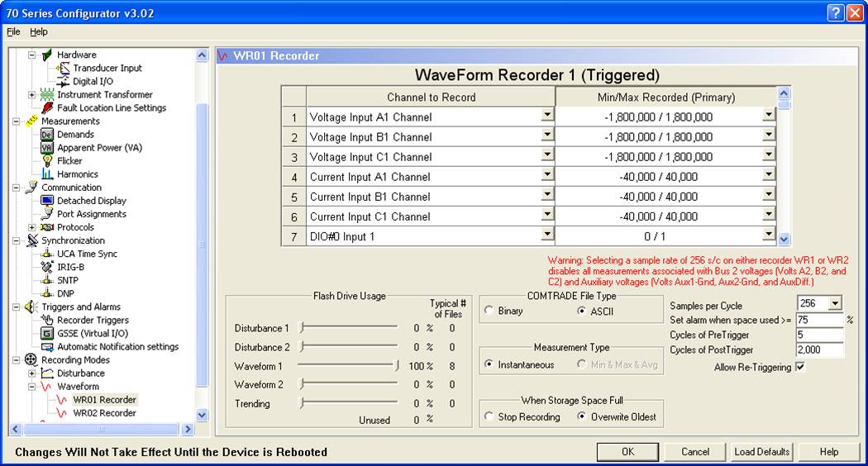Click the Apparent Power (VA) icon
Viewport: 868px width, 466px height.
(x=47, y=148)
